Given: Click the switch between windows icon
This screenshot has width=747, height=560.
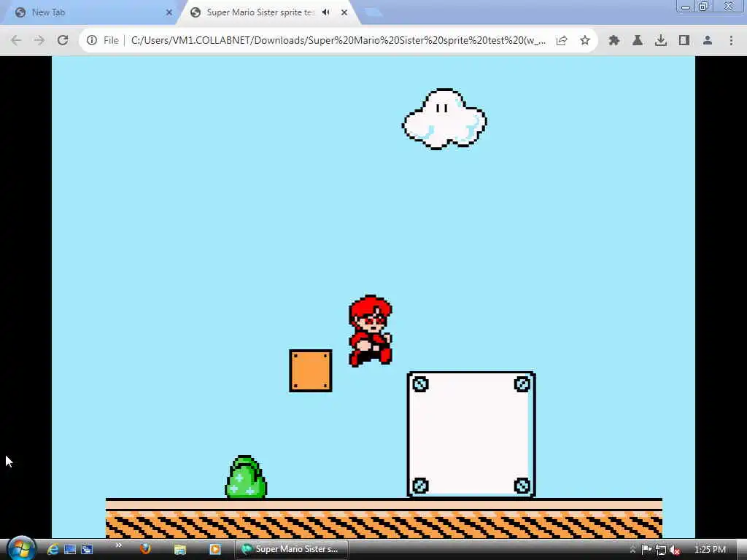Looking at the screenshot, I should [87, 550].
